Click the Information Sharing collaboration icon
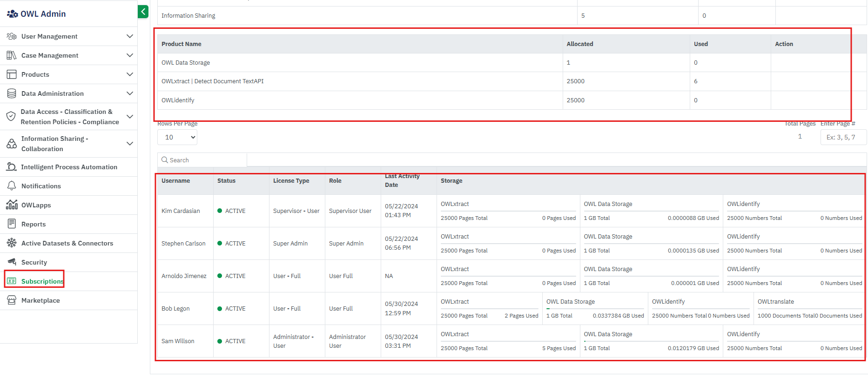Image resolution: width=868 pixels, height=378 pixels. click(12, 144)
